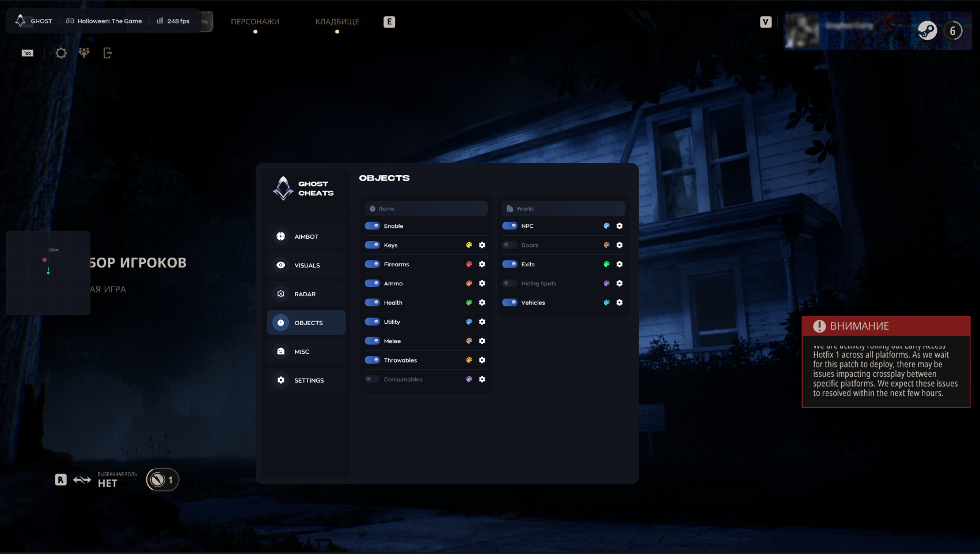Screen dimensions: 980x554
Task: Open the MISC section
Action: (x=306, y=351)
